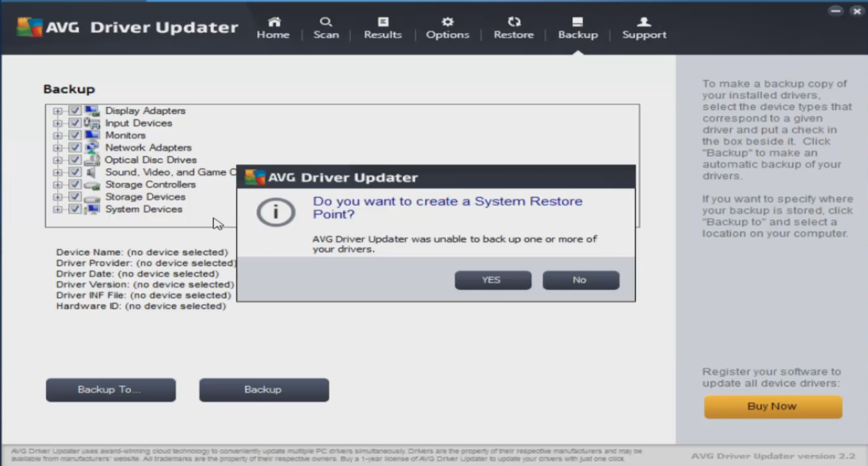
Task: Click the Display Adapters device icon
Action: click(92, 111)
